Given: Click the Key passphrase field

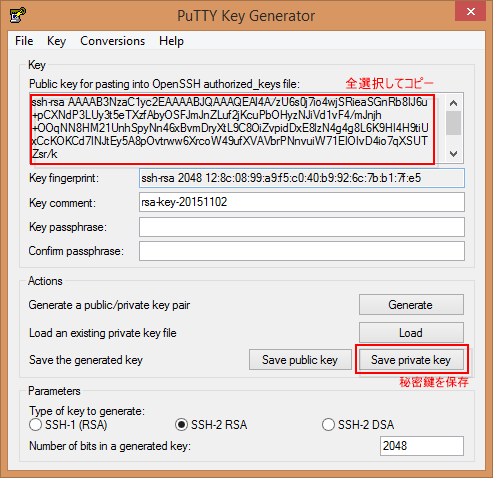Looking at the screenshot, I should (x=302, y=227).
